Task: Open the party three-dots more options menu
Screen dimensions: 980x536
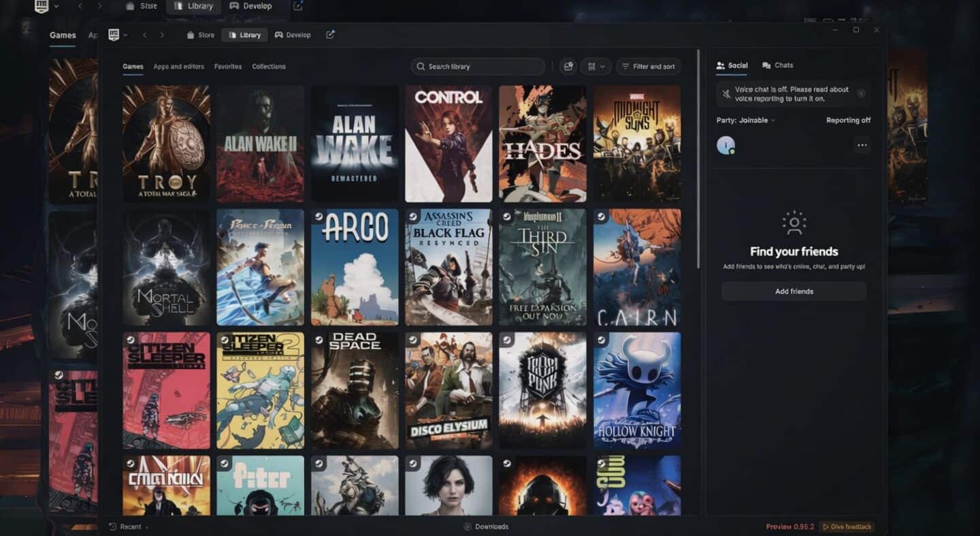Action: pos(862,145)
